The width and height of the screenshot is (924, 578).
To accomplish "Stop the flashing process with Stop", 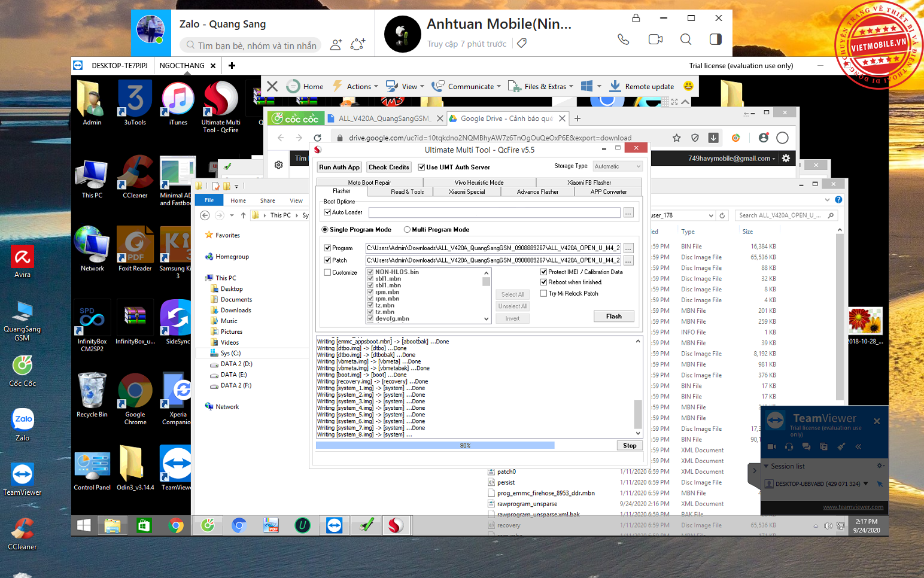I will point(630,445).
